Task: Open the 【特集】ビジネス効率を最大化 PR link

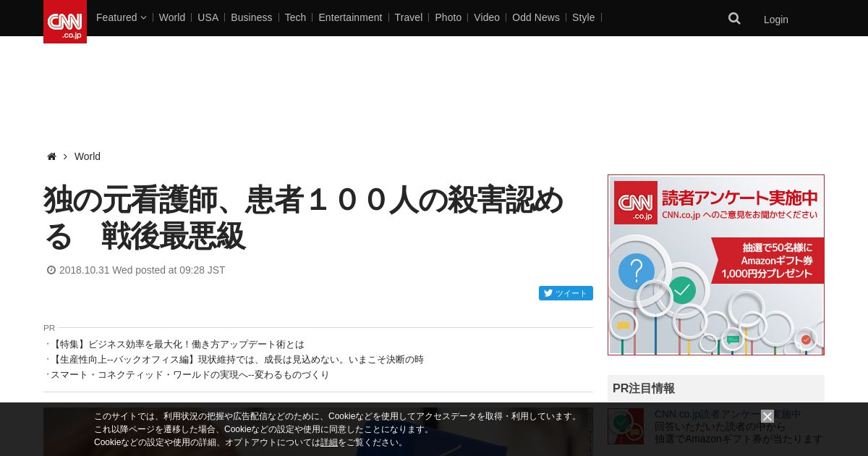Action: tap(177, 345)
